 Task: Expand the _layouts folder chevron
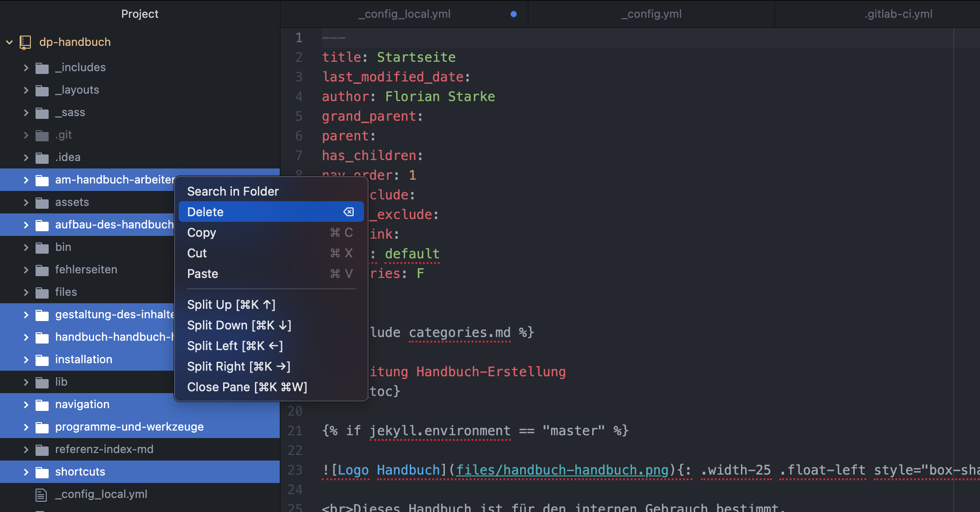pyautogui.click(x=26, y=90)
